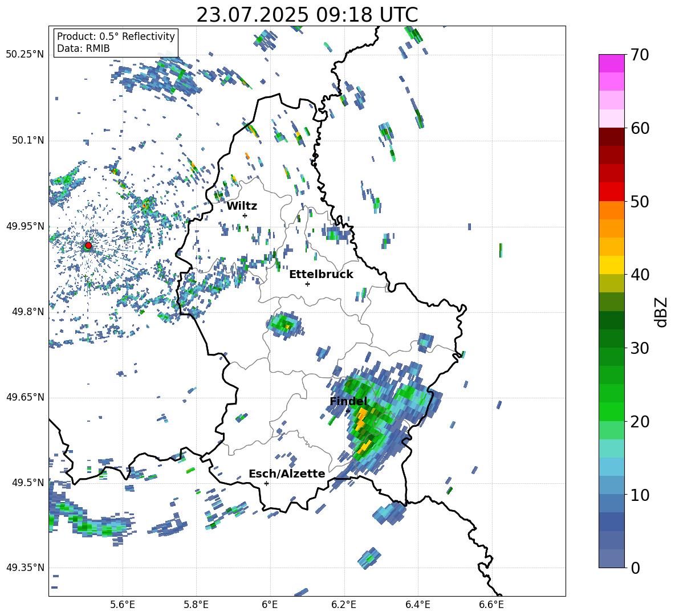Viewport: 675px width, 616px height.
Task: Click the 49.95°N latitude label
Action: [x=25, y=226]
